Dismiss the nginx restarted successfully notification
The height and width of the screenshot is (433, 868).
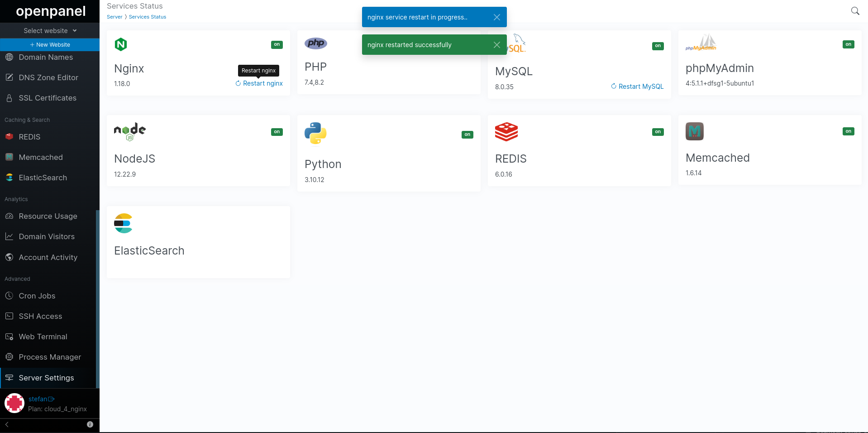496,45
